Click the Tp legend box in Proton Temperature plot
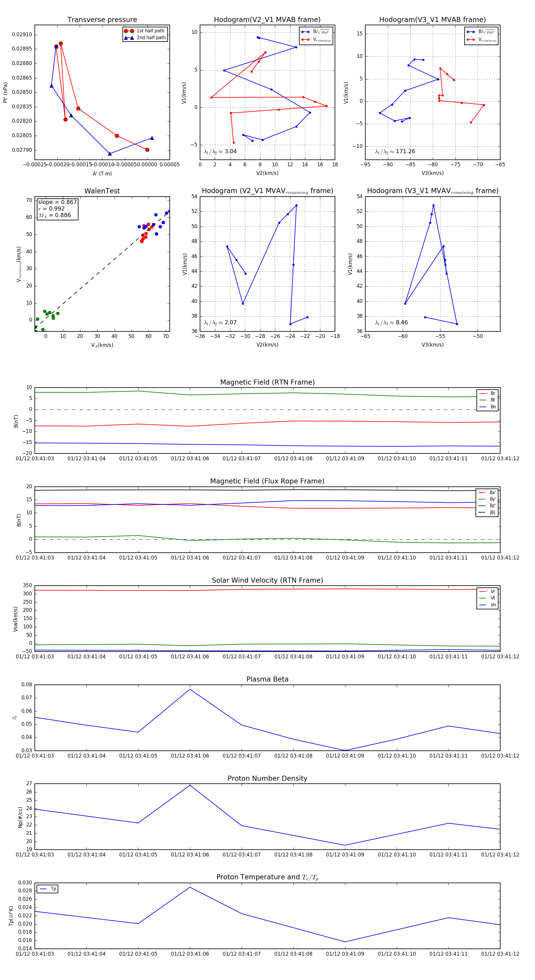Viewport: 535px width, 980px height. (47, 889)
